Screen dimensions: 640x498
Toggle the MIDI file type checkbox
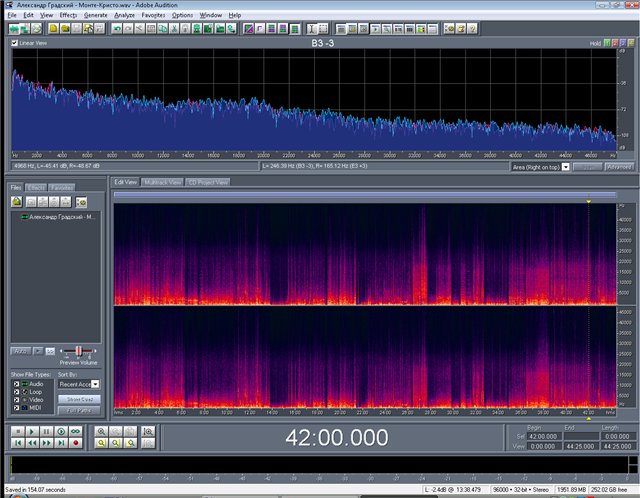point(15,407)
